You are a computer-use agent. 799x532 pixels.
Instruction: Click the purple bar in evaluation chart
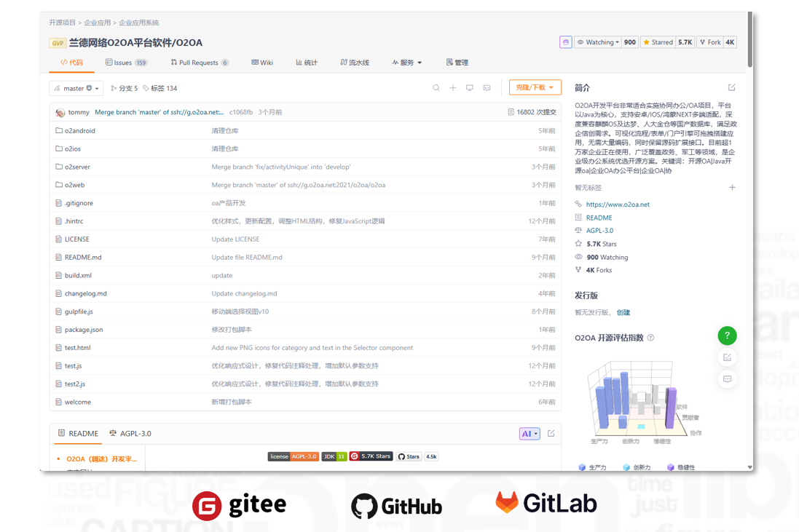coord(670,408)
